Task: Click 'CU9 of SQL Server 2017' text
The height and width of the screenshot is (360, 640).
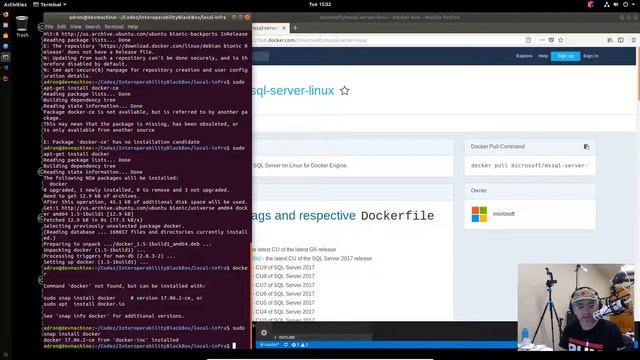Action: (x=285, y=267)
